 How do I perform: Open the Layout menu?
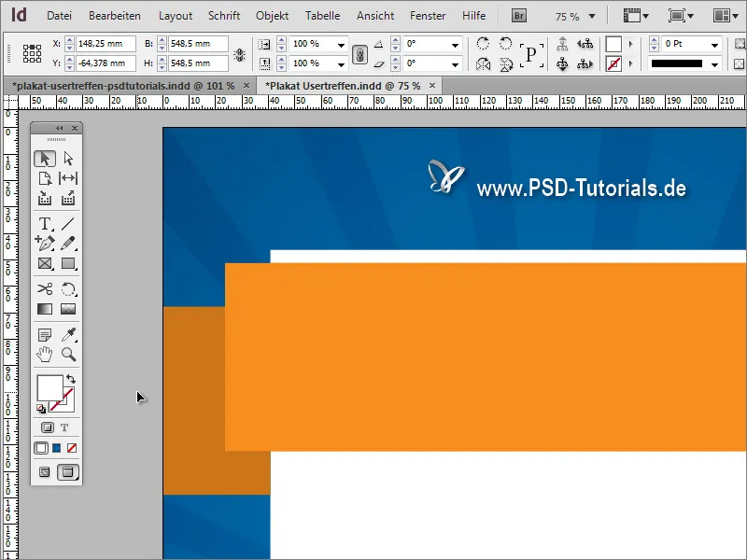(x=175, y=16)
